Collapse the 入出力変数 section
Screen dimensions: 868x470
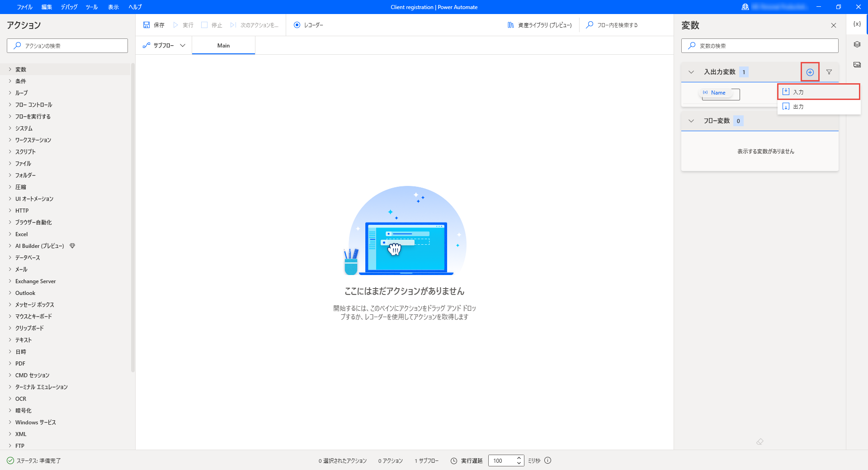click(691, 71)
